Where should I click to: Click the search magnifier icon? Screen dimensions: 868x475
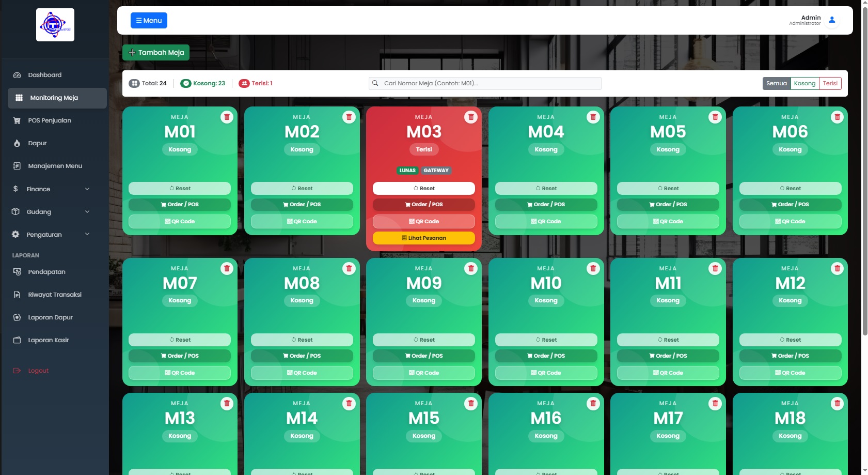pos(375,83)
